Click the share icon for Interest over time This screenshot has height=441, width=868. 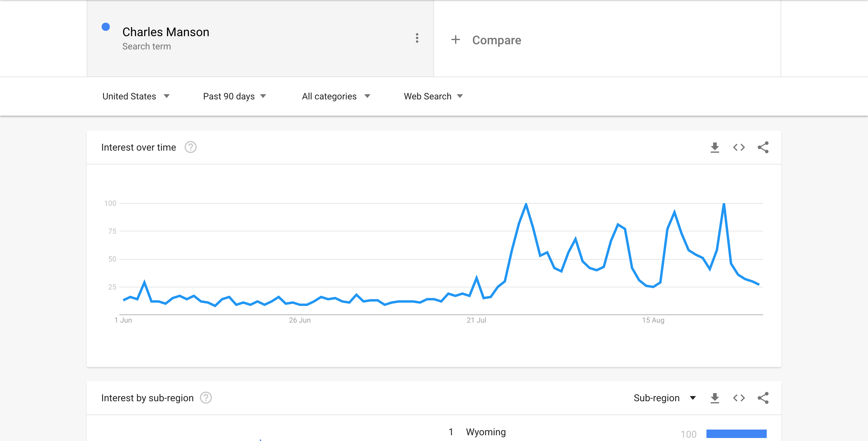tap(763, 147)
